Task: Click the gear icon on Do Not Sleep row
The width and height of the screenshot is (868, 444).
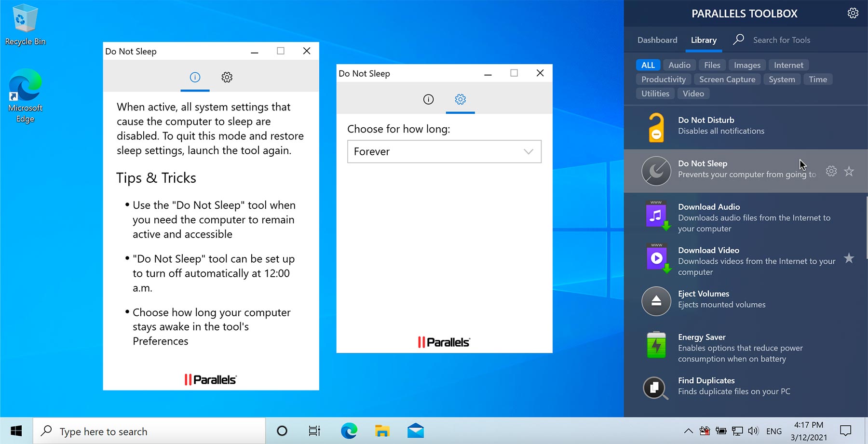Action: point(831,171)
